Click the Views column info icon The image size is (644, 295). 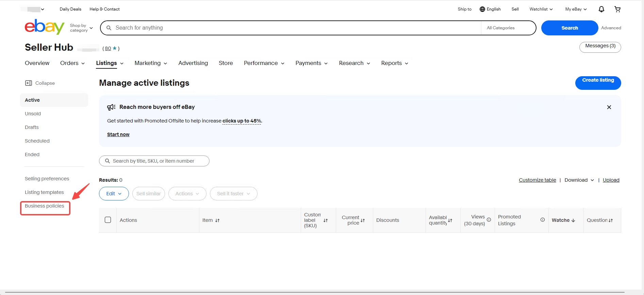click(x=489, y=220)
